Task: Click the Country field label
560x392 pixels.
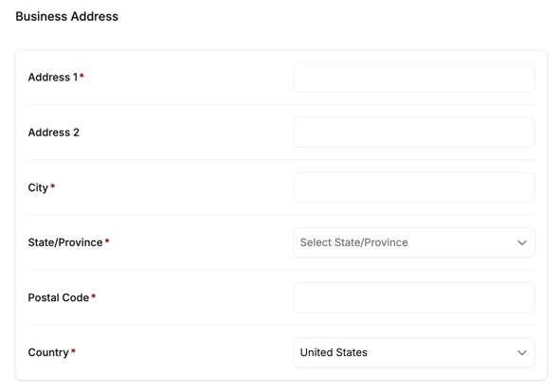Action: 48,352
